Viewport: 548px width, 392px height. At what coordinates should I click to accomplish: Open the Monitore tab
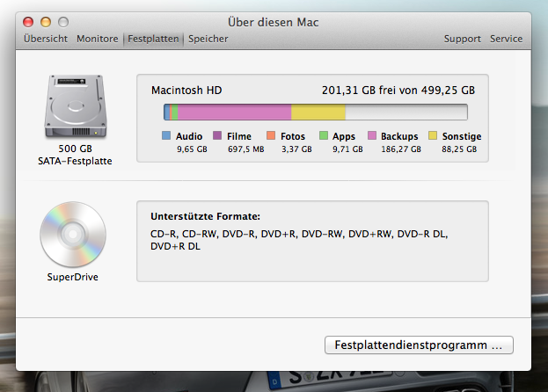click(x=98, y=39)
